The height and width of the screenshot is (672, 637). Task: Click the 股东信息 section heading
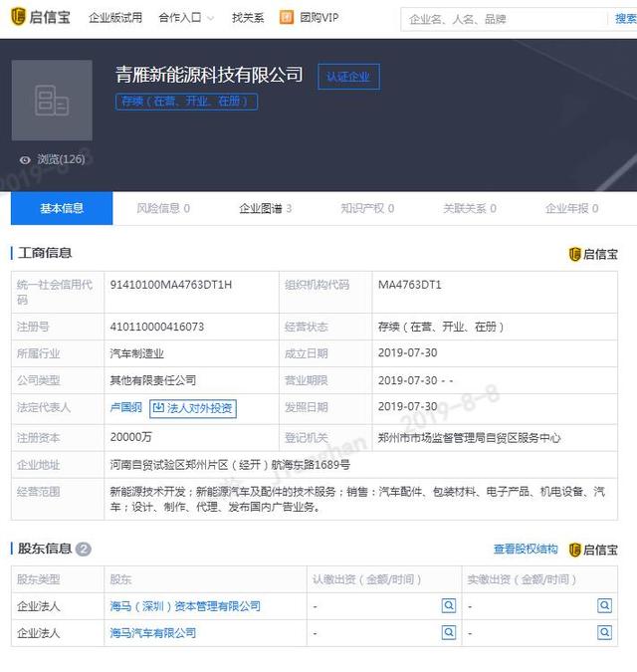(45, 549)
